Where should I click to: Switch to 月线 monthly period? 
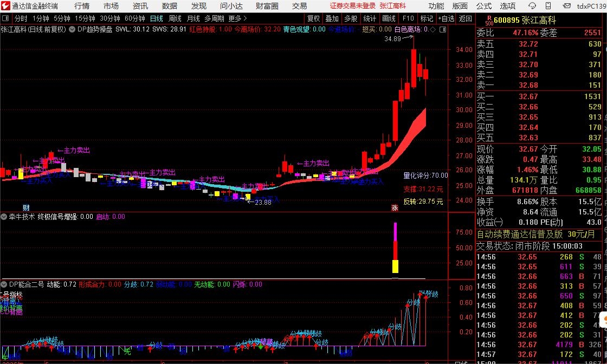(193, 18)
